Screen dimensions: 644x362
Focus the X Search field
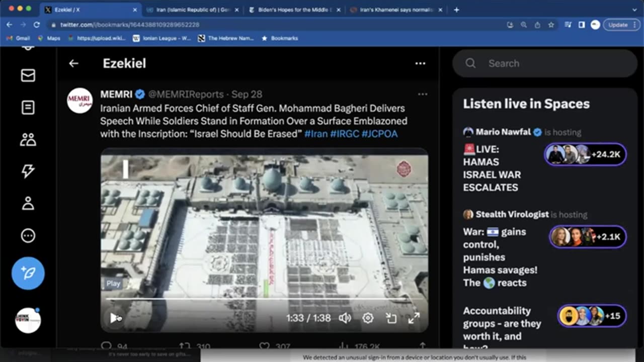(545, 63)
